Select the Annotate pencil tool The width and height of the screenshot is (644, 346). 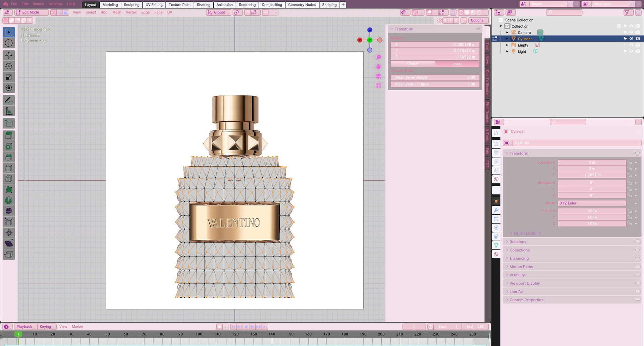pyautogui.click(x=9, y=100)
